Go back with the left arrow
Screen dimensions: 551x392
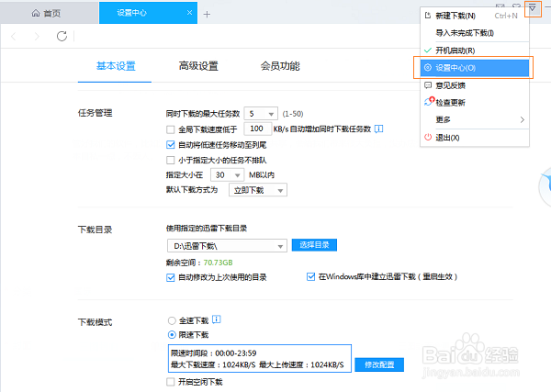pos(14,36)
